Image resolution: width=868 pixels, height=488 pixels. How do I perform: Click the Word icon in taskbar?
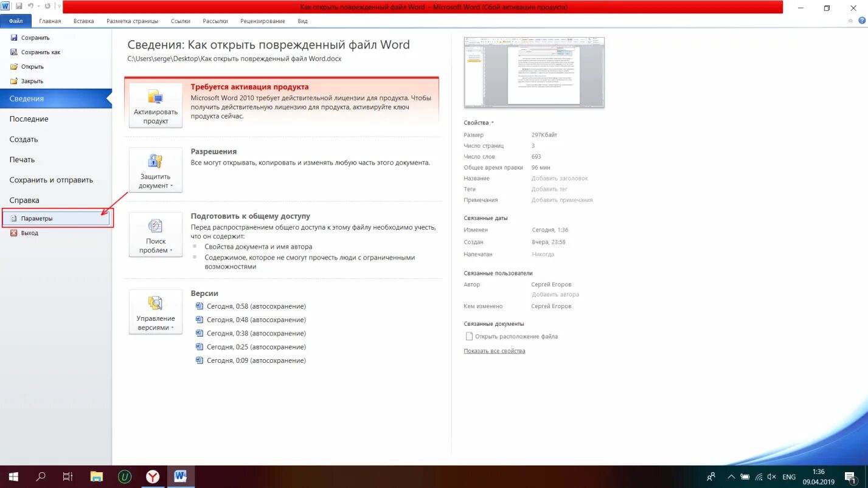coord(181,477)
